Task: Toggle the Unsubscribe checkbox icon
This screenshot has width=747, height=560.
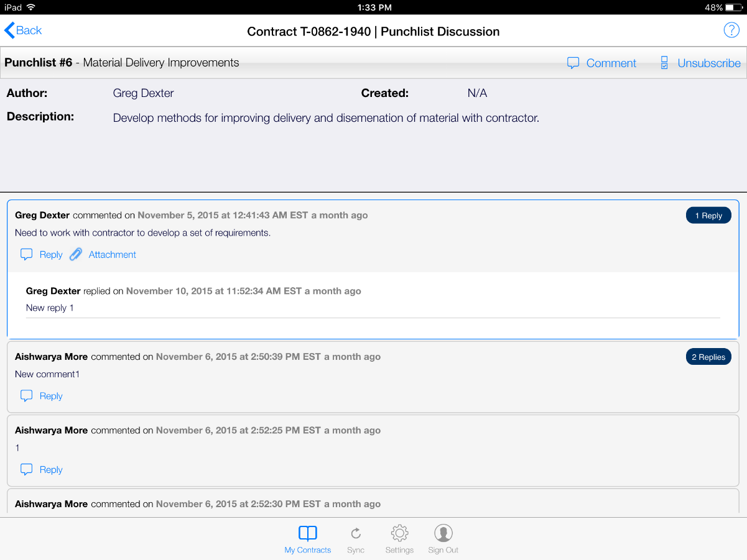Action: (x=664, y=63)
